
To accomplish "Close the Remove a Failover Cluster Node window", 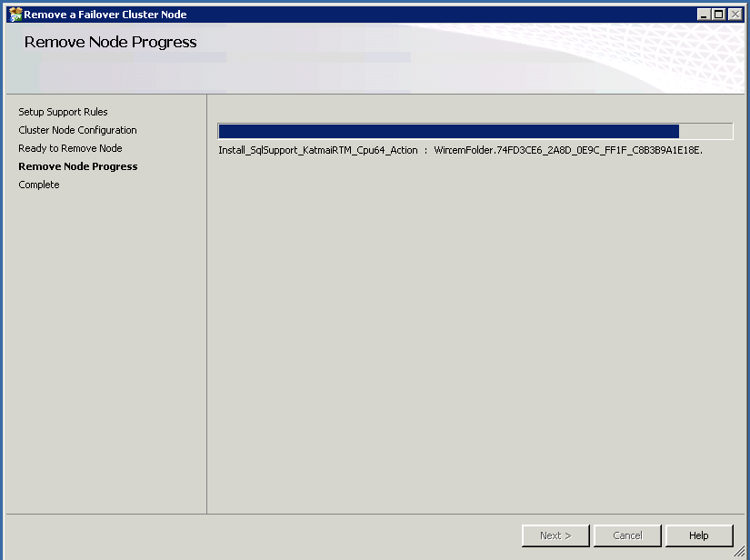I will 735,15.
